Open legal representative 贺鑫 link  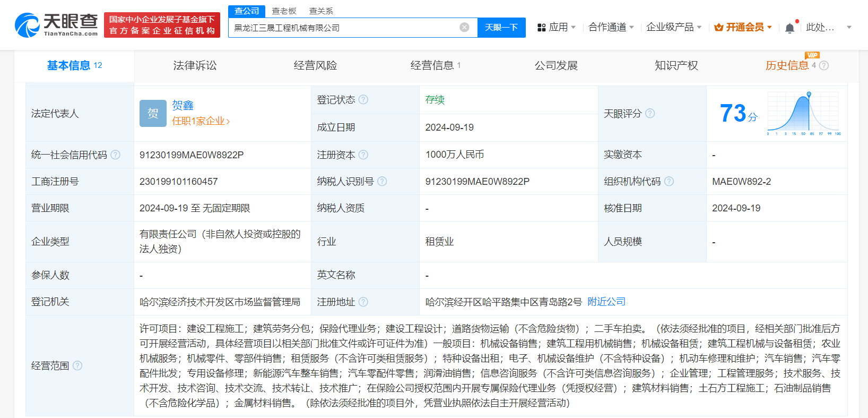[183, 105]
